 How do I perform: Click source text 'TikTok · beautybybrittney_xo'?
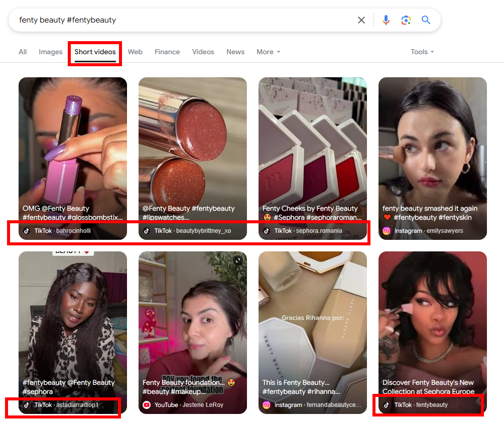pyautogui.click(x=193, y=231)
